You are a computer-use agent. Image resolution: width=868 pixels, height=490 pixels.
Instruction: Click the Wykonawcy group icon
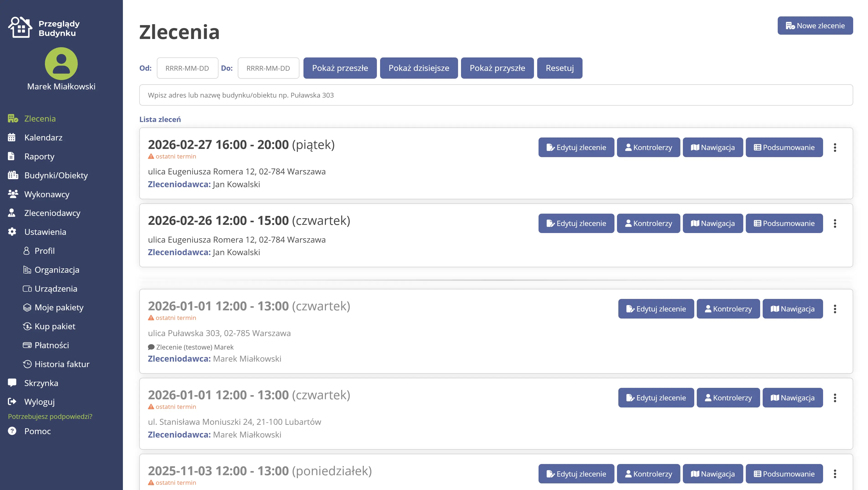13,194
